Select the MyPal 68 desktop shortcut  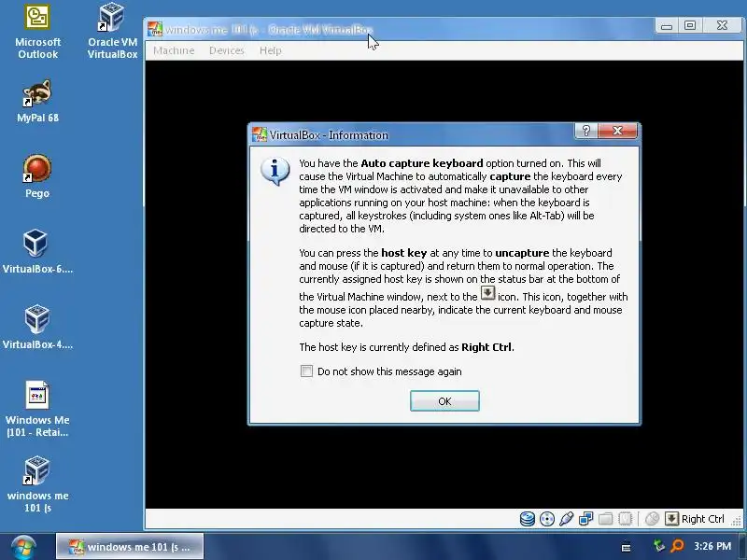point(37,102)
